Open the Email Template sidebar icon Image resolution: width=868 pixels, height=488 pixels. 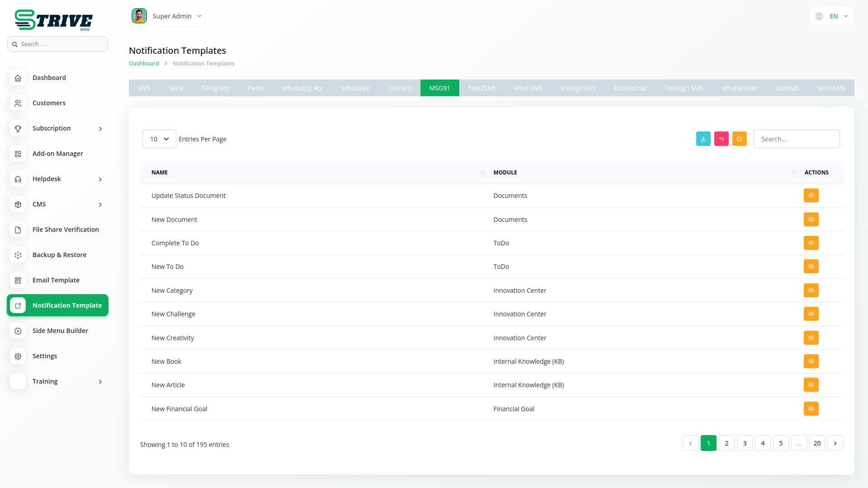click(18, 280)
